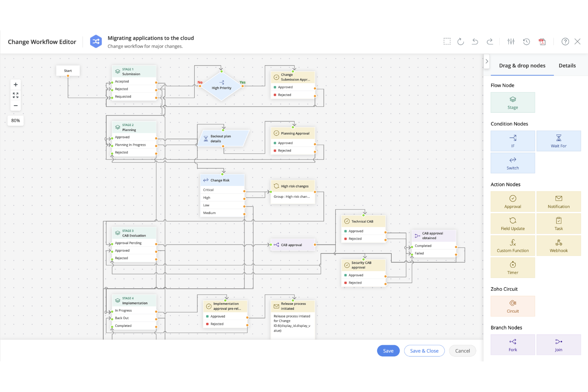Select the Custom Function action node
The width and height of the screenshot is (588, 392).
click(513, 245)
